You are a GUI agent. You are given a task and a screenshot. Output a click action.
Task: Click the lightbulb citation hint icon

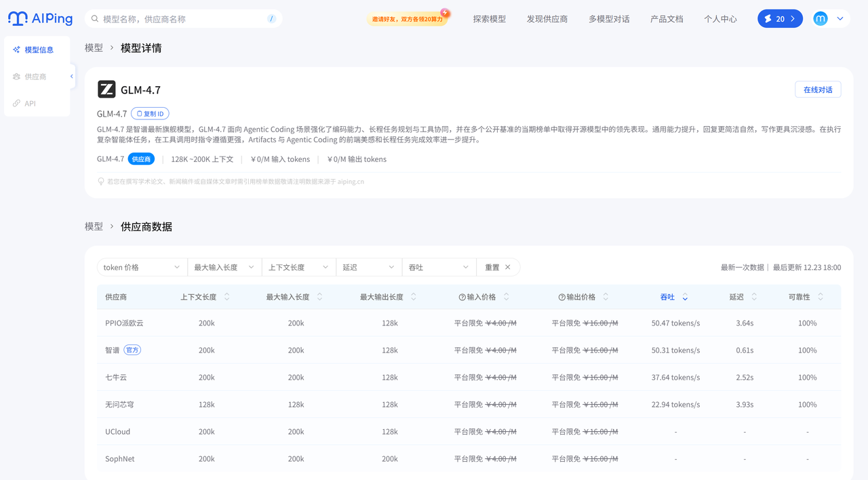(101, 182)
